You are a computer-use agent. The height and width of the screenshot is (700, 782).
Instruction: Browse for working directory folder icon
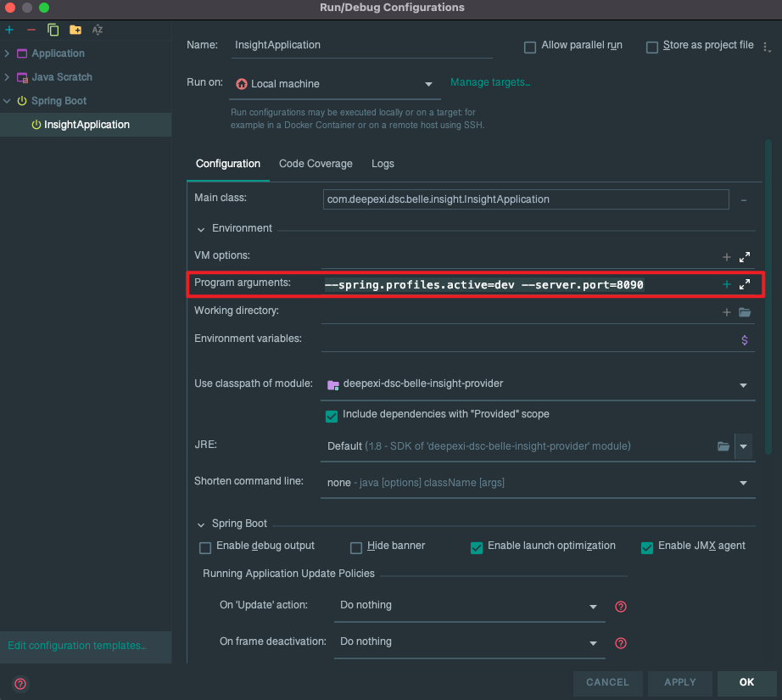[x=745, y=312]
